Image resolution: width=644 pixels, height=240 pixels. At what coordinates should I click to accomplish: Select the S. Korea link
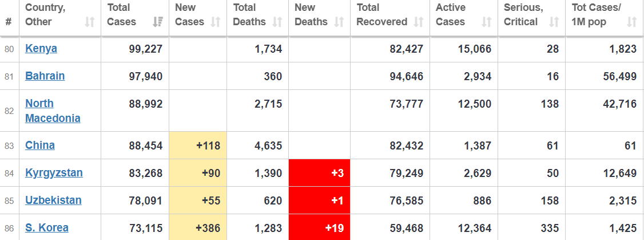[47, 228]
